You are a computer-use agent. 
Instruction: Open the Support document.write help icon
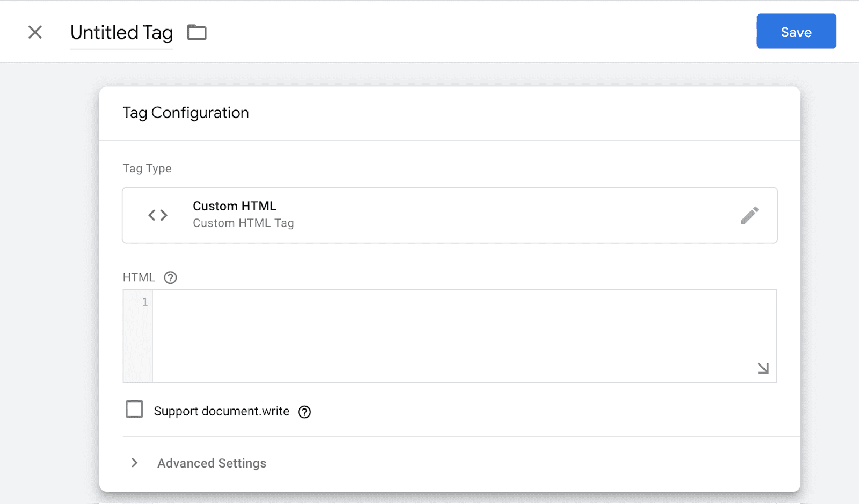pos(304,412)
